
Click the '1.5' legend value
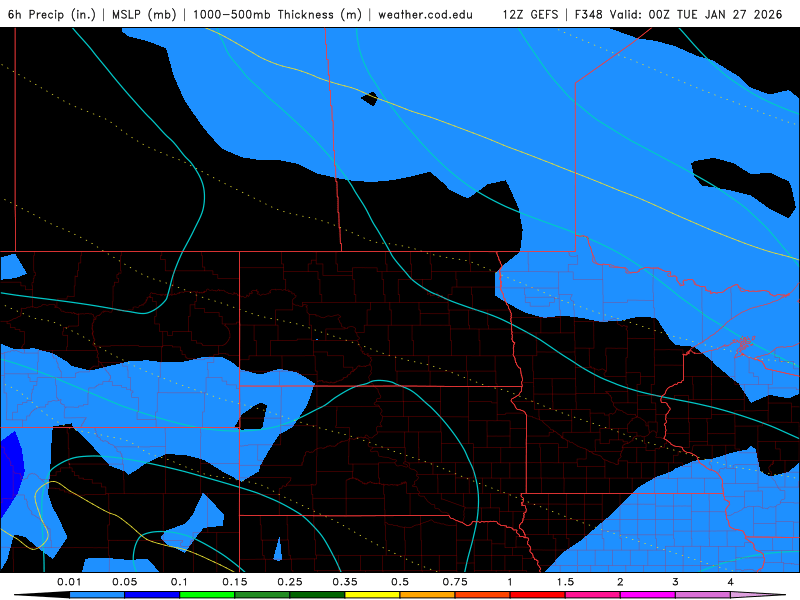point(565,582)
